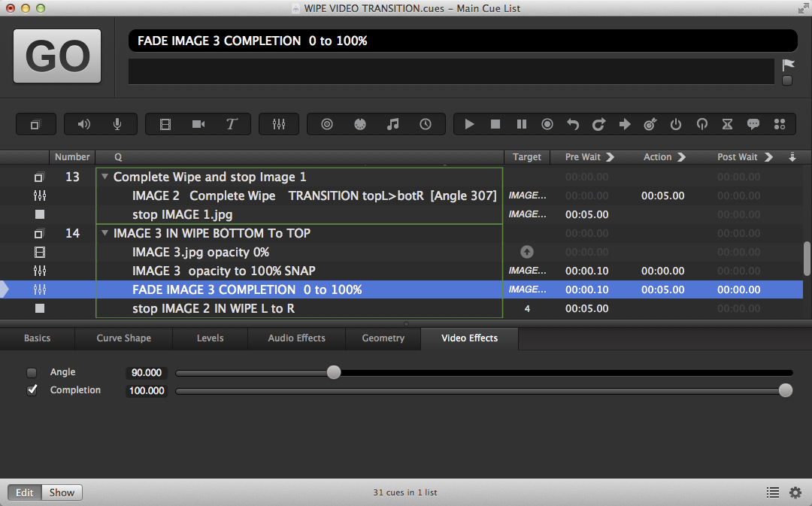Image resolution: width=812 pixels, height=506 pixels.
Task: Click the Pre Wait column header arrow
Action: 610,157
